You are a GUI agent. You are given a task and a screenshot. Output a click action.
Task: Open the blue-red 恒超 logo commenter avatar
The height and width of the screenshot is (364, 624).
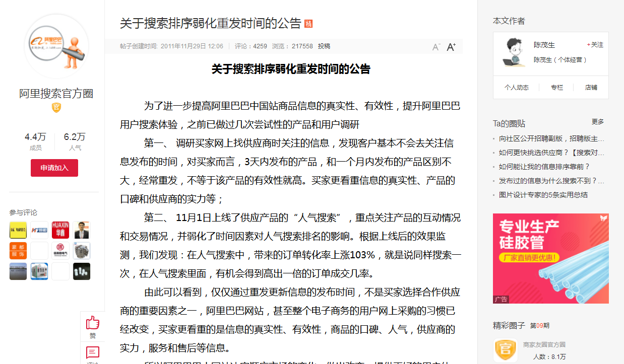[x=39, y=230]
